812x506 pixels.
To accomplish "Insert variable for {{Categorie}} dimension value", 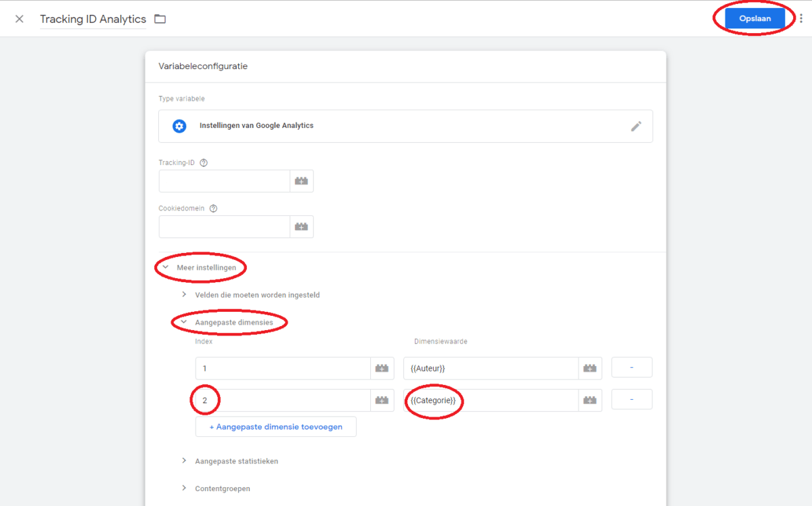I will click(590, 400).
